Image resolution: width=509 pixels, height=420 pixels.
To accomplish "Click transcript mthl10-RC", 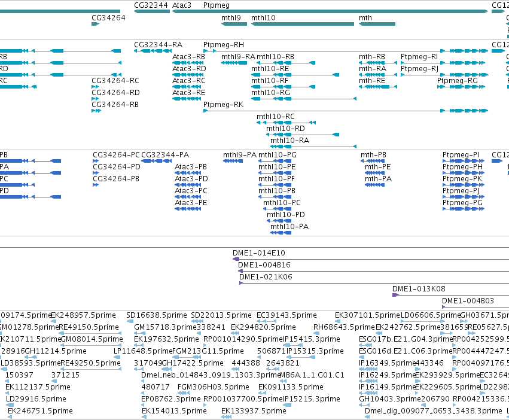I will tap(276, 116).
